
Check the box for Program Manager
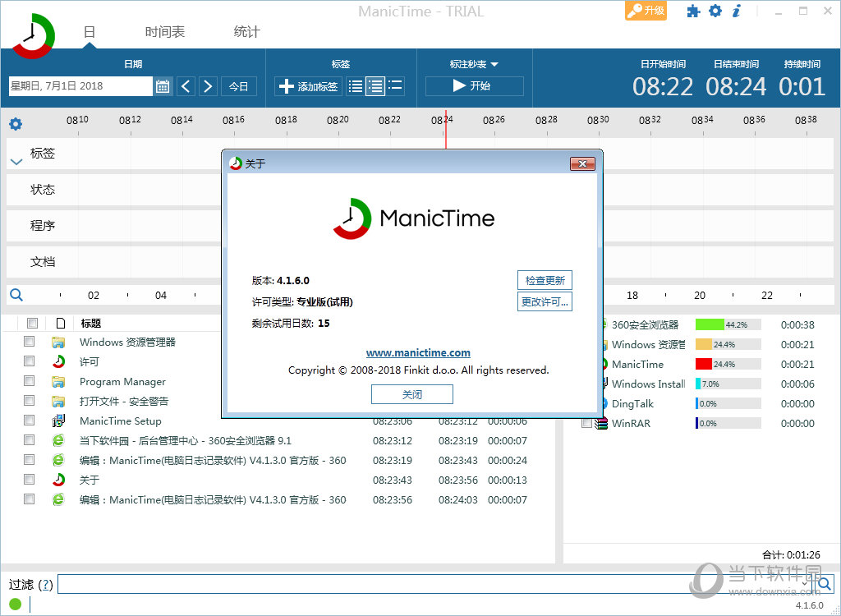(29, 381)
